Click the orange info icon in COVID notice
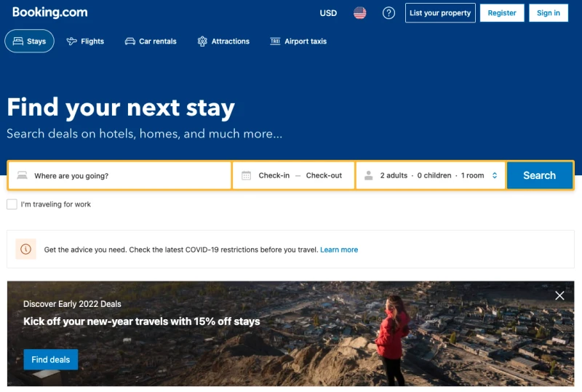 coord(26,249)
